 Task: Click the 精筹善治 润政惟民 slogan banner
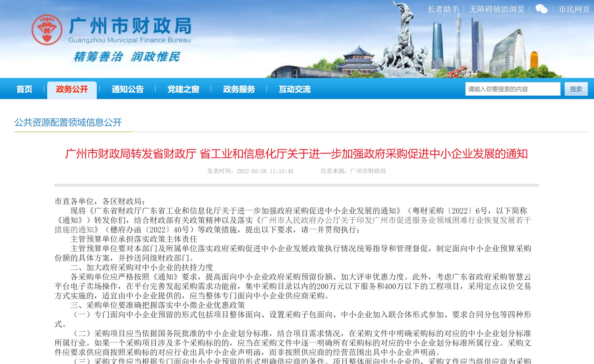(127, 57)
